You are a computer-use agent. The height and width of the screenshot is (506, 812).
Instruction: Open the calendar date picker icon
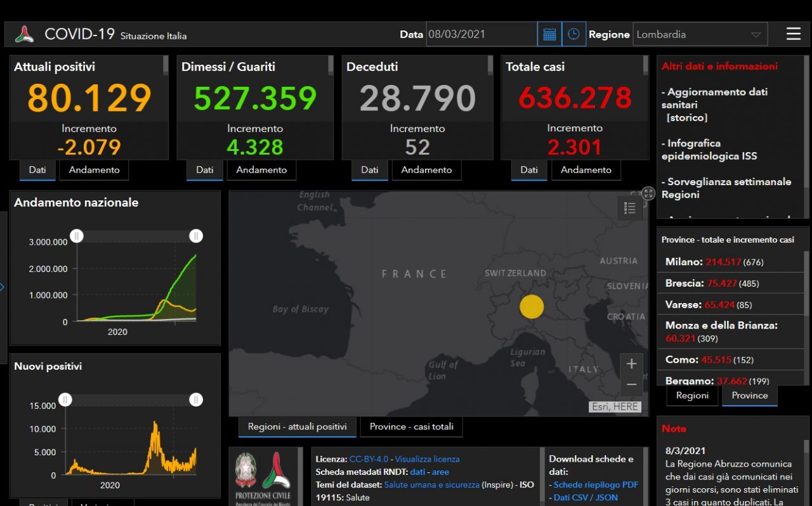click(549, 34)
